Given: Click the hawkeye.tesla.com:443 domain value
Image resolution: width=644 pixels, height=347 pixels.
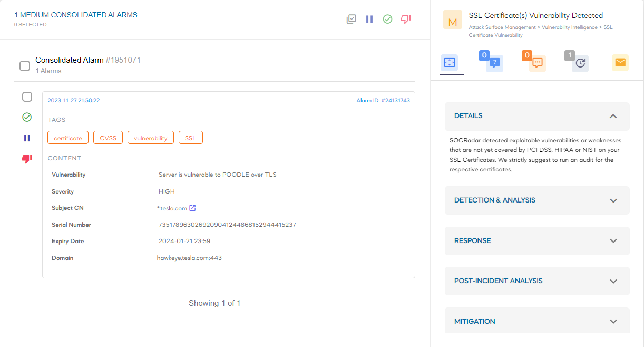Looking at the screenshot, I should point(189,258).
